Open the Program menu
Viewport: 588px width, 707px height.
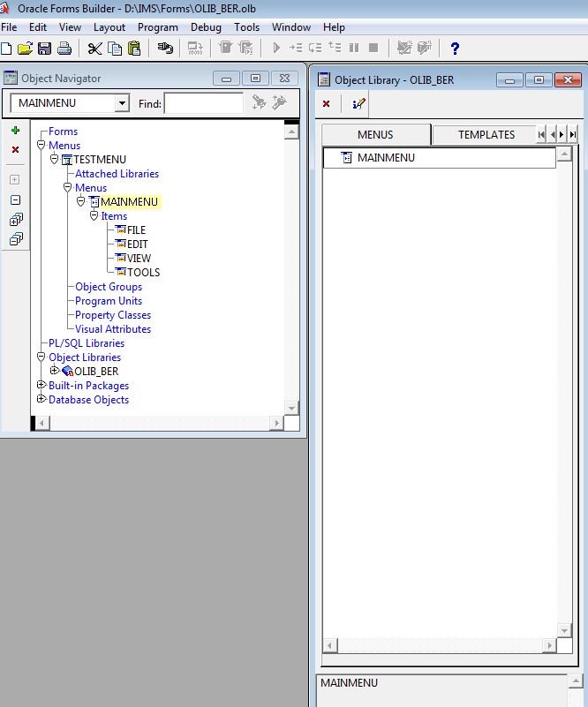tap(158, 27)
